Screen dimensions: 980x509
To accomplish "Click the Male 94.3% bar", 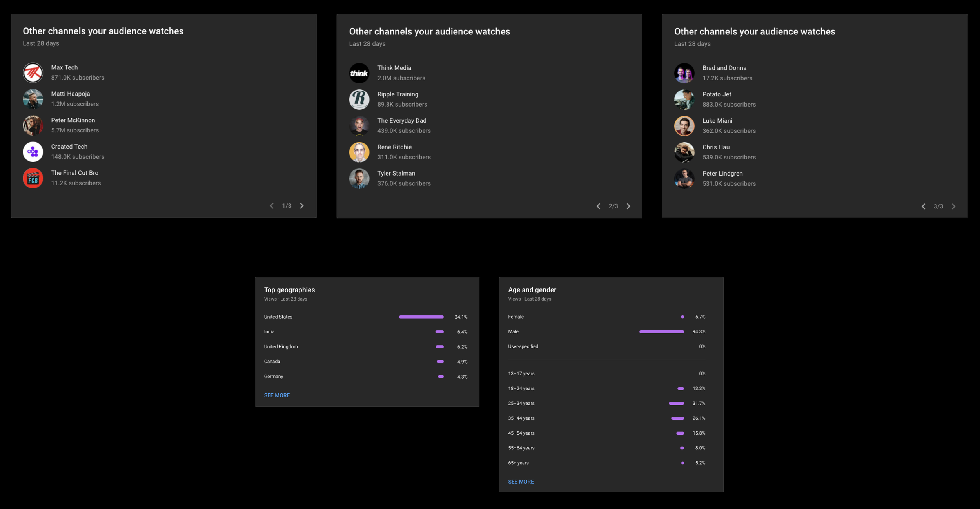I will [661, 332].
